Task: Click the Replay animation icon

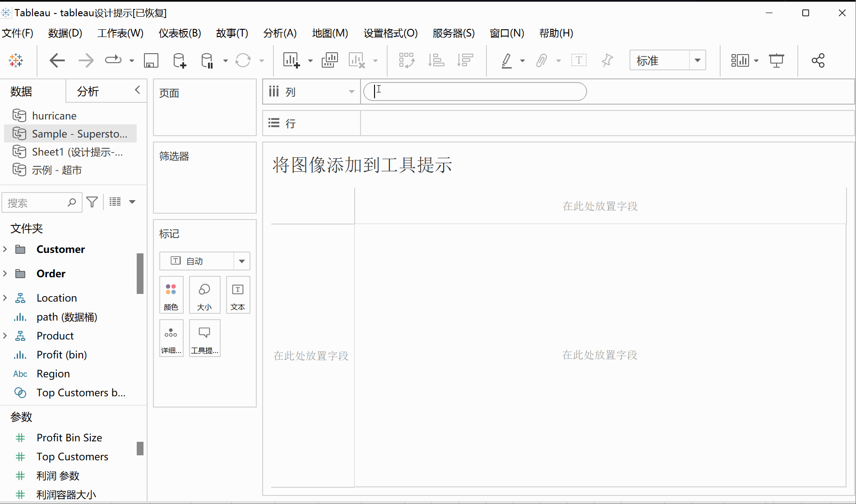Action: click(x=113, y=60)
